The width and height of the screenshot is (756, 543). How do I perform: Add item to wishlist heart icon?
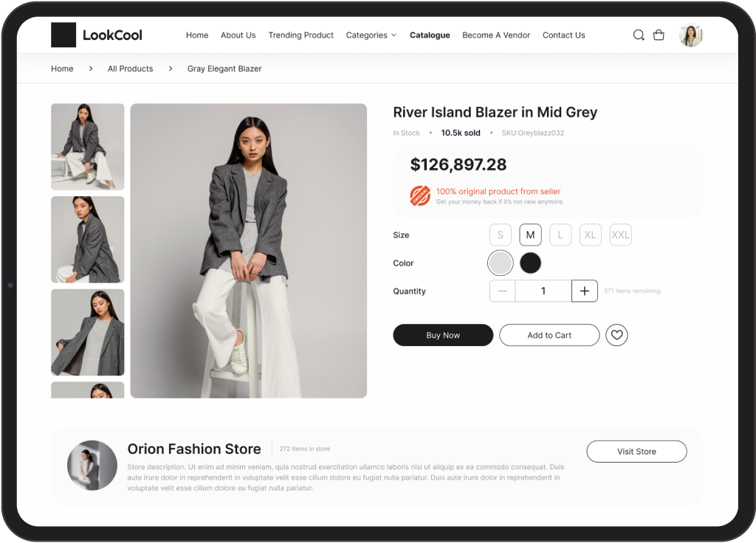(616, 335)
